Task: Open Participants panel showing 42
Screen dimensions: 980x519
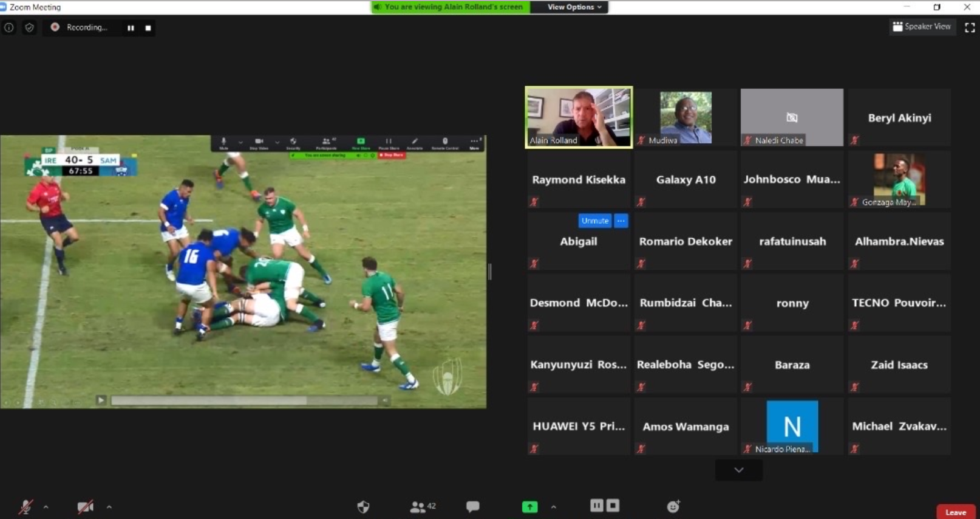Action: [423, 506]
